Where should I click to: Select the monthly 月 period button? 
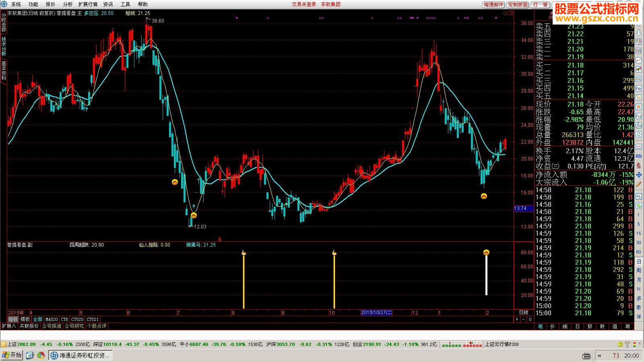click(x=639, y=280)
